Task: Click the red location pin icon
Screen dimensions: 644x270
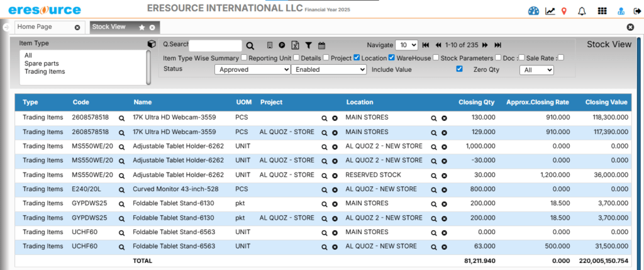Action: pyautogui.click(x=564, y=11)
